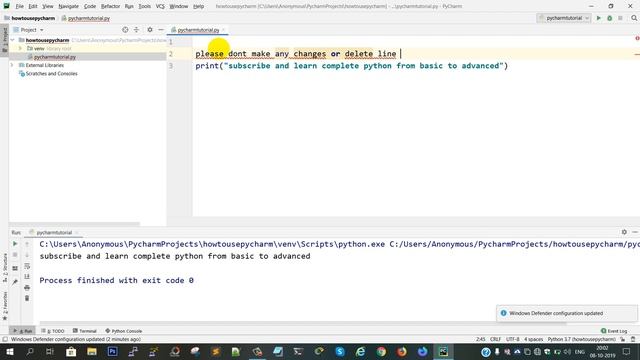
Task: Click the memory/trash icon at status bar end
Action: (633, 339)
